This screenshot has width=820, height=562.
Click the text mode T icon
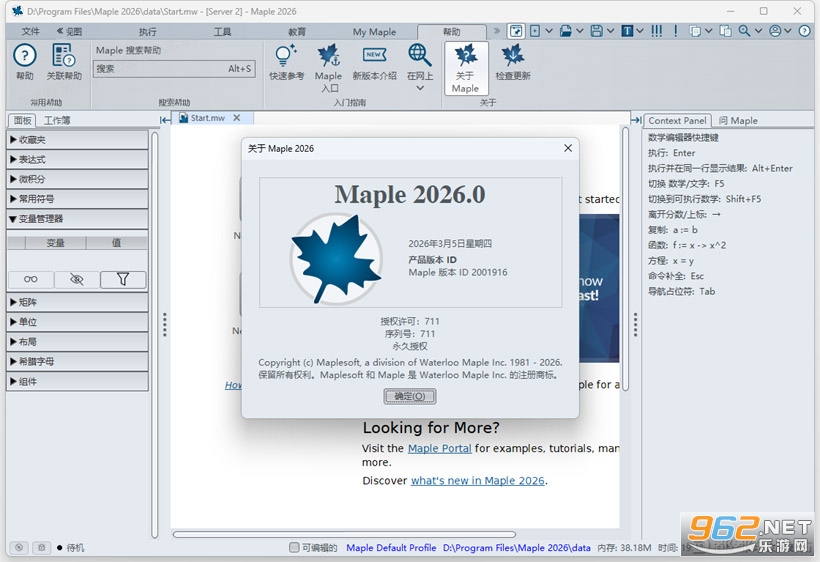tap(627, 31)
